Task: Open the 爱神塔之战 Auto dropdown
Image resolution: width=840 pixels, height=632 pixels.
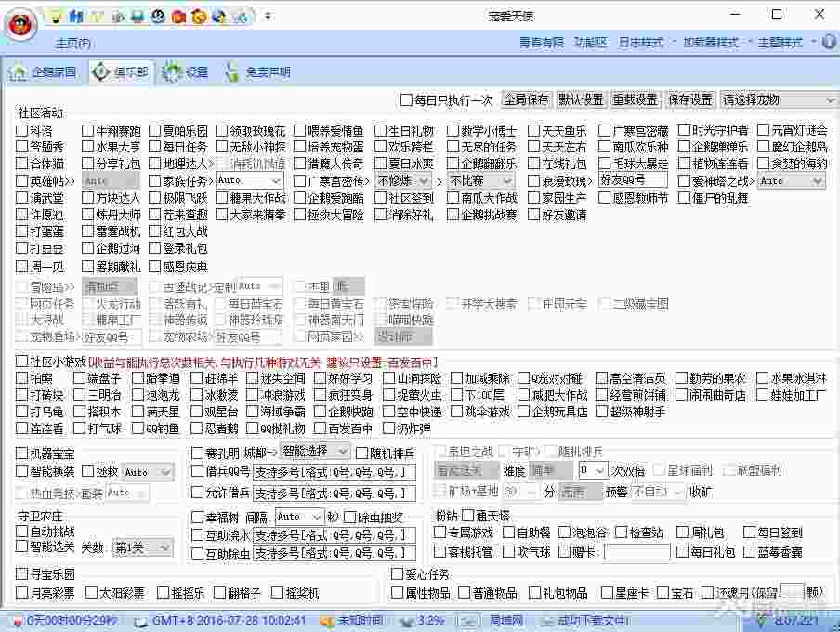Action: (x=792, y=181)
